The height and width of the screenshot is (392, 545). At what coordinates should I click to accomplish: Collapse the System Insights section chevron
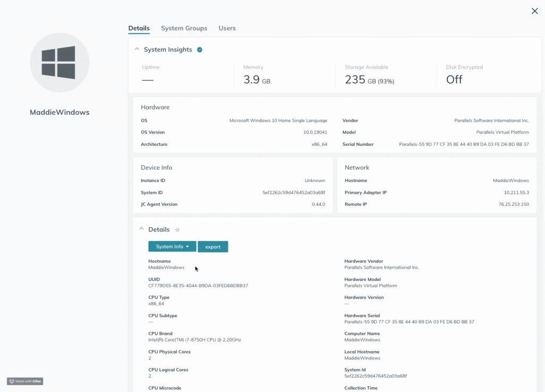[137, 49]
